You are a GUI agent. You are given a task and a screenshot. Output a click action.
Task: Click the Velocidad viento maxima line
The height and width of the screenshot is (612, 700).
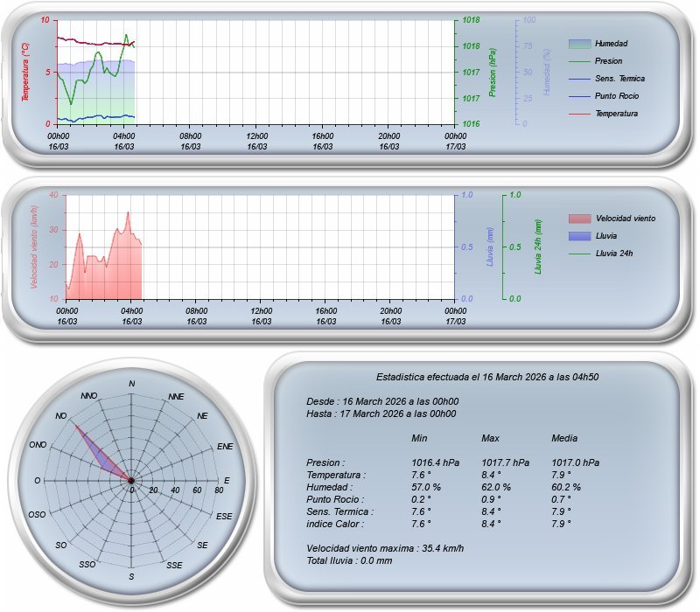pos(385,548)
